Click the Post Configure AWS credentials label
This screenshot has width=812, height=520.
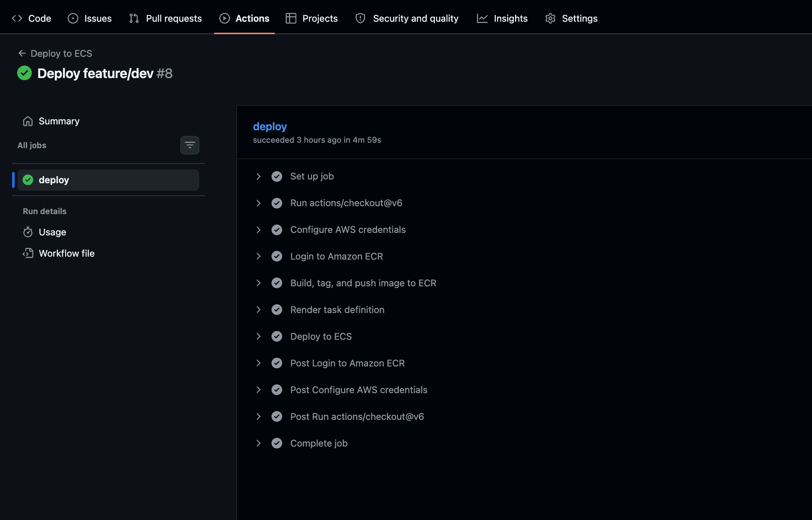(x=359, y=390)
